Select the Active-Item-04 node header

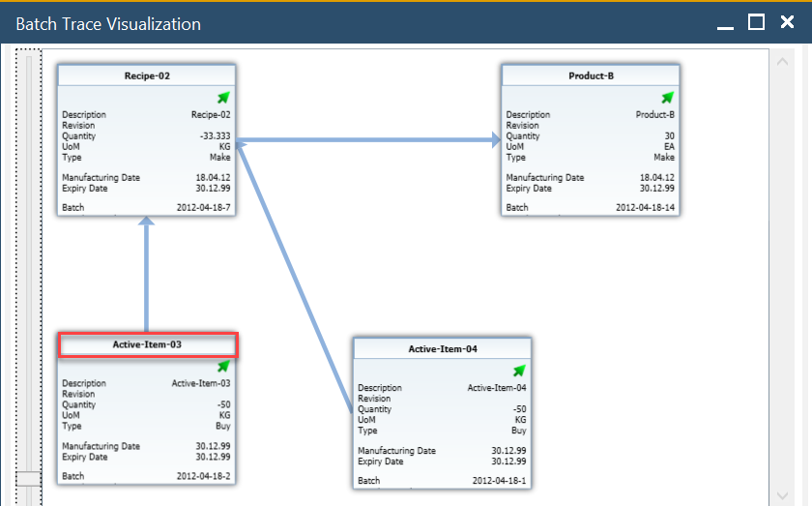pyautogui.click(x=443, y=349)
